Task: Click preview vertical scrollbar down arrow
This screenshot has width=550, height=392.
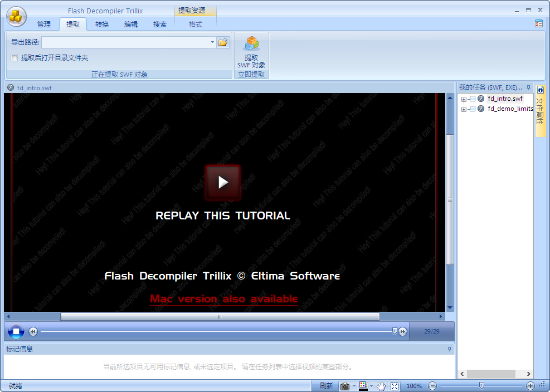Action: click(x=450, y=307)
